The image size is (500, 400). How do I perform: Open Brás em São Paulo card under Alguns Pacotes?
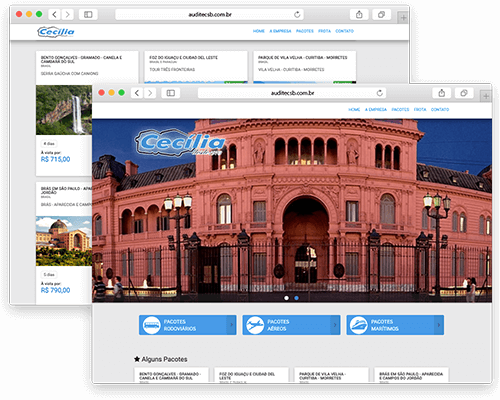coord(411,375)
